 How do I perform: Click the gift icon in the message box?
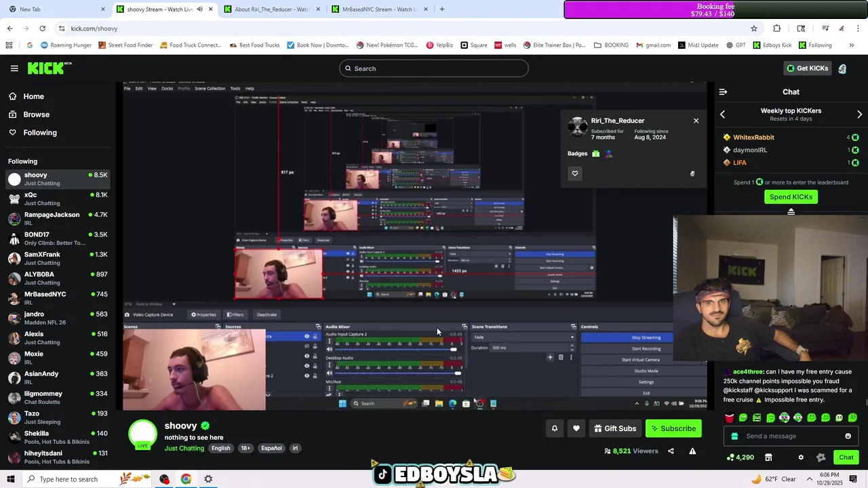pyautogui.click(x=734, y=436)
